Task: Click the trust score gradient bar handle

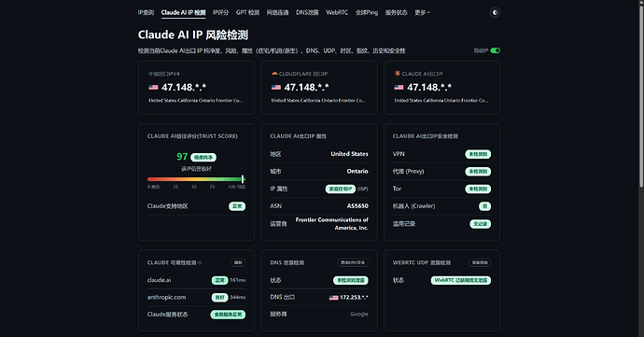Action: point(243,179)
